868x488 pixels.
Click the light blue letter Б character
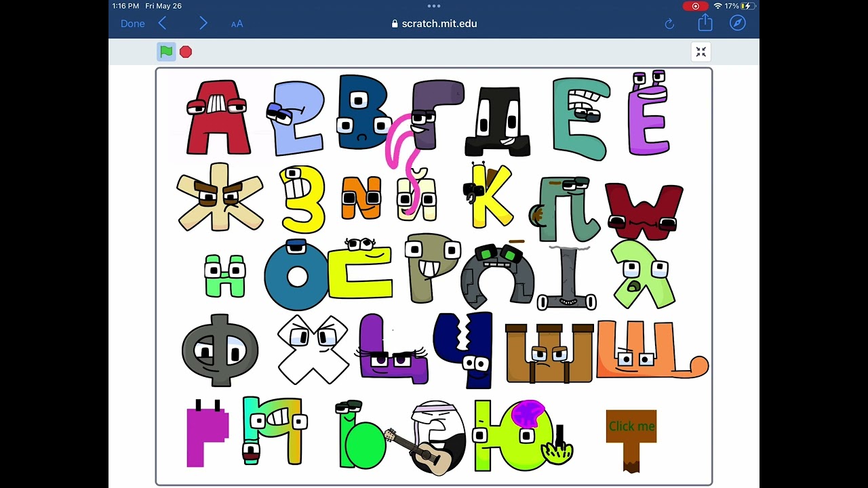[x=295, y=118]
